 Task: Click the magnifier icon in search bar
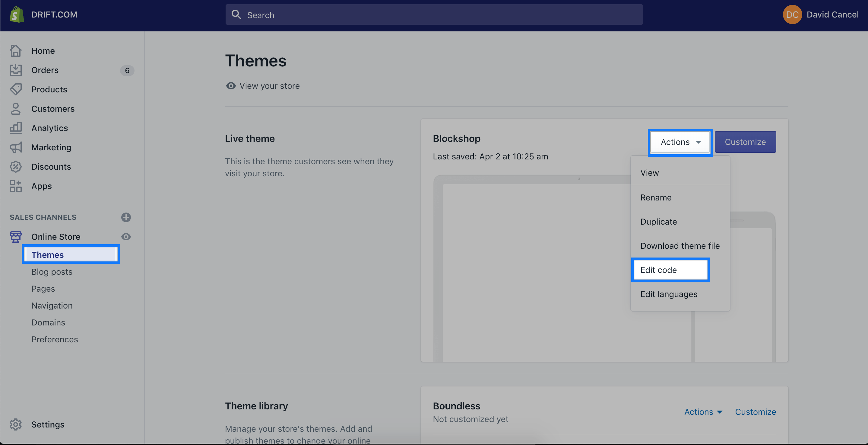(236, 14)
